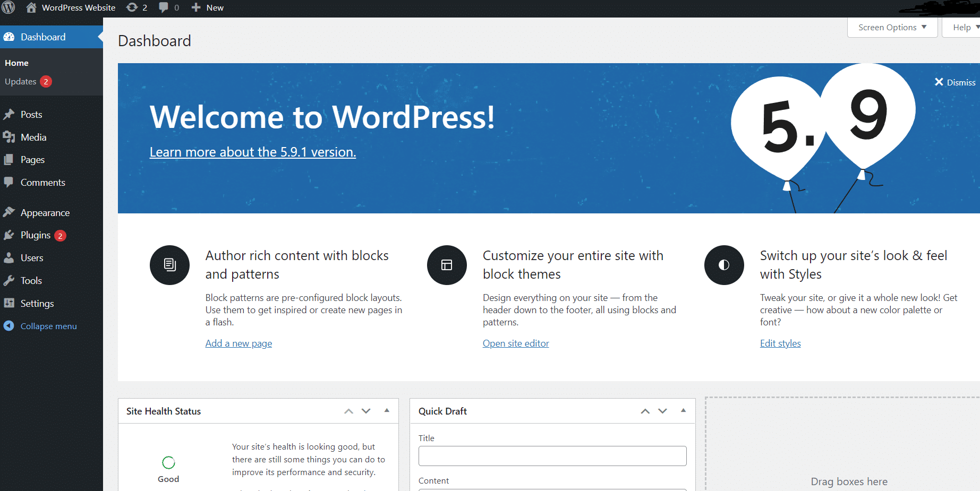
Task: Toggle Site Health Status panel collapse
Action: pyautogui.click(x=387, y=410)
